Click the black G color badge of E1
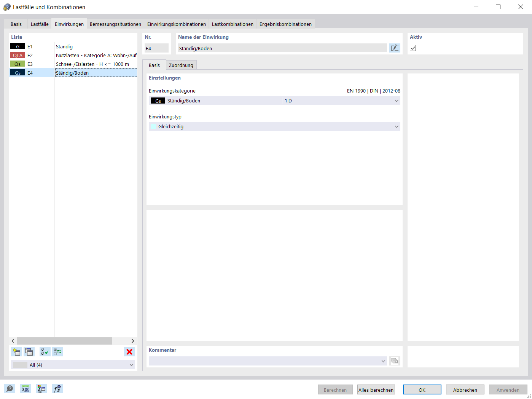532x399 pixels. pos(18,46)
